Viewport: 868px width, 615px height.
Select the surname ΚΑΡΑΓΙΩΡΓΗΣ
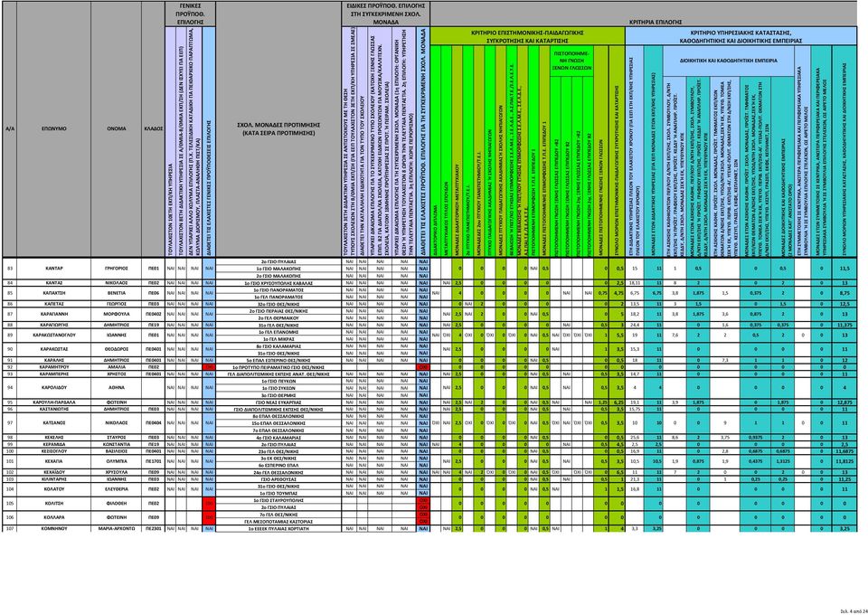coord(53,325)
